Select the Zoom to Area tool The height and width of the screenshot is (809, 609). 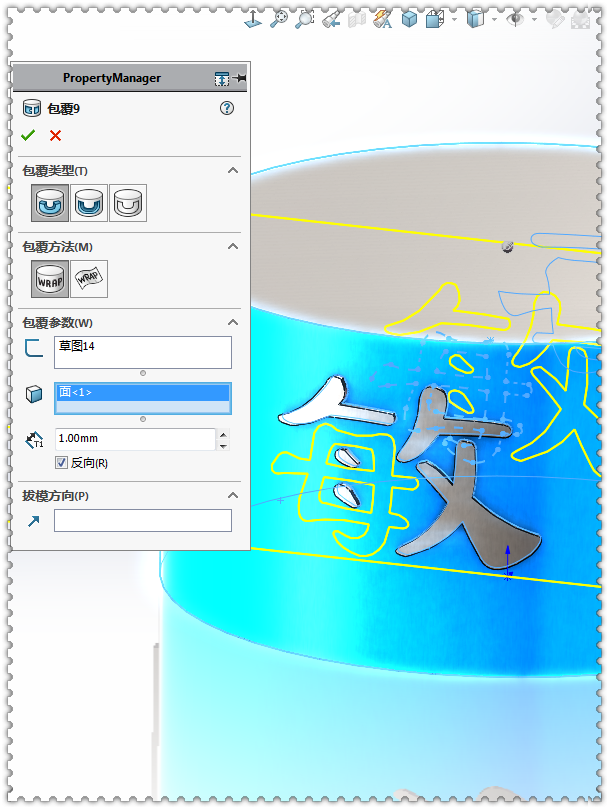pyautogui.click(x=304, y=19)
